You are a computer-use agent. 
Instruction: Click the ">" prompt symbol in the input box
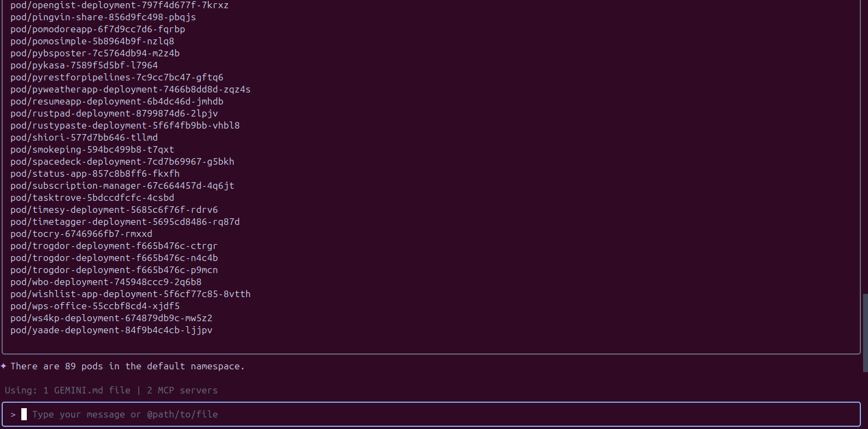coord(13,415)
